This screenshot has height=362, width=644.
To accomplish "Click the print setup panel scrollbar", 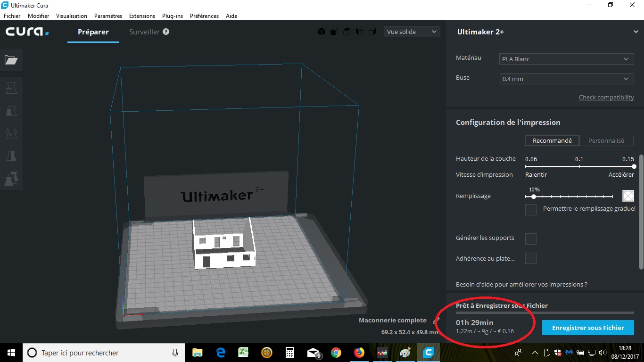I will [641, 212].
